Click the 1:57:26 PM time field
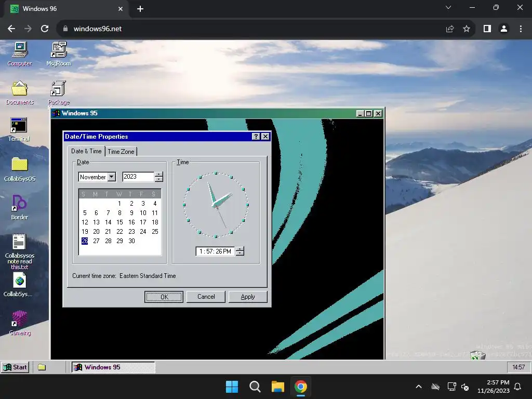 click(215, 251)
